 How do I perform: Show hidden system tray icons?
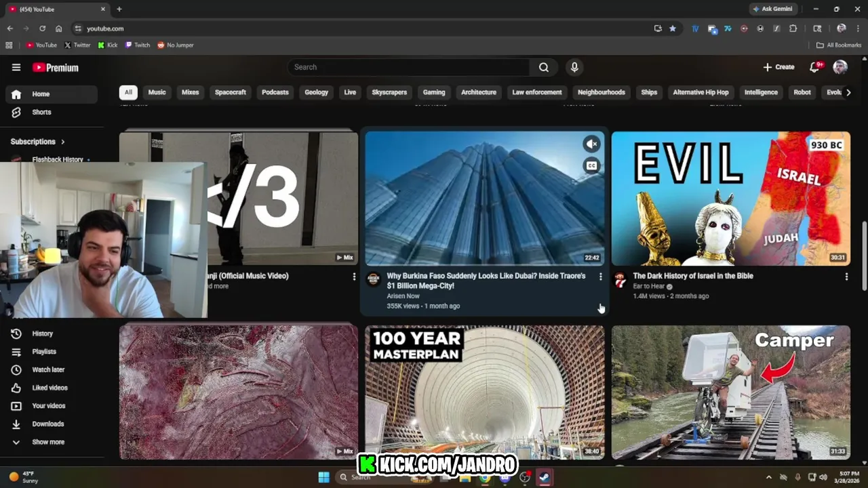click(768, 477)
